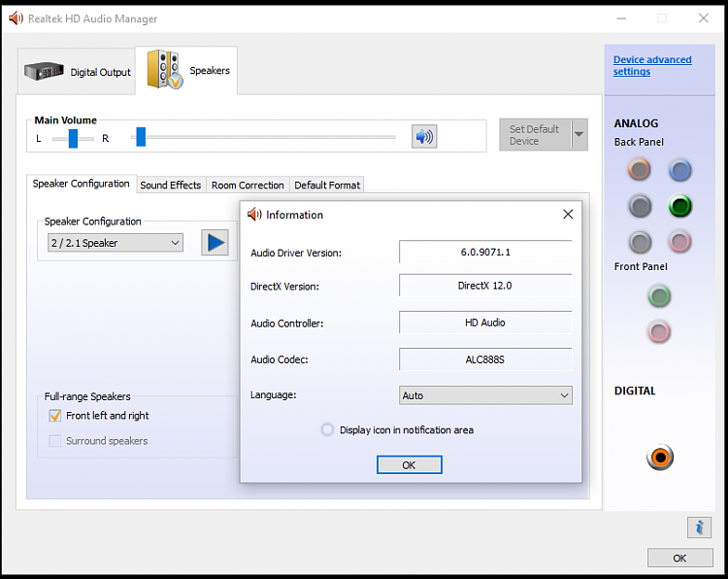The width and height of the screenshot is (728, 579).
Task: Click the Realtek speaker icon in title bar
Action: click(16, 18)
